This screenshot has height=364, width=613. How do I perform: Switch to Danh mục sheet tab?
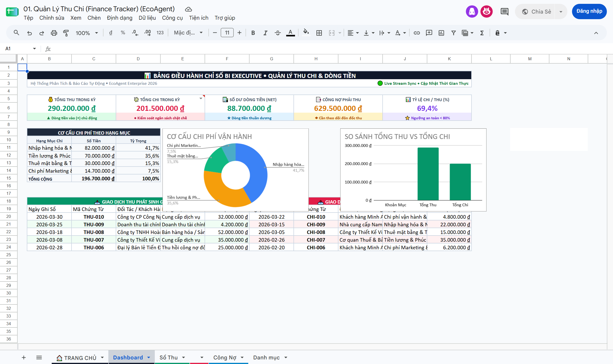tap(266, 357)
